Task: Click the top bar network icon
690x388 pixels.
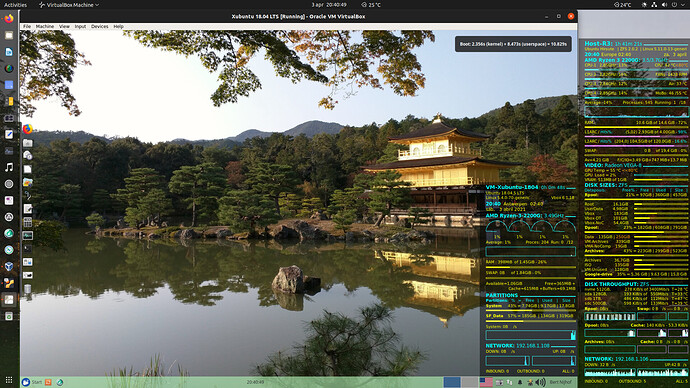Action: pyautogui.click(x=654, y=5)
